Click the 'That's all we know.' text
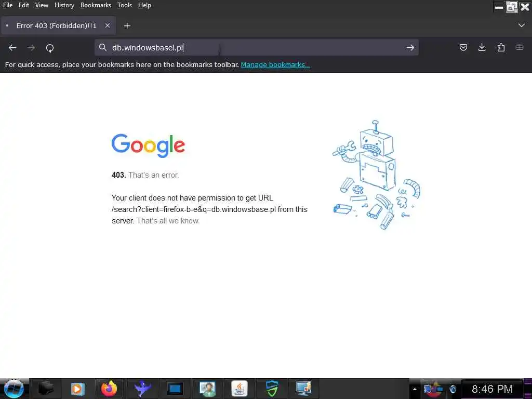Image resolution: width=532 pixels, height=399 pixels. [x=168, y=221]
